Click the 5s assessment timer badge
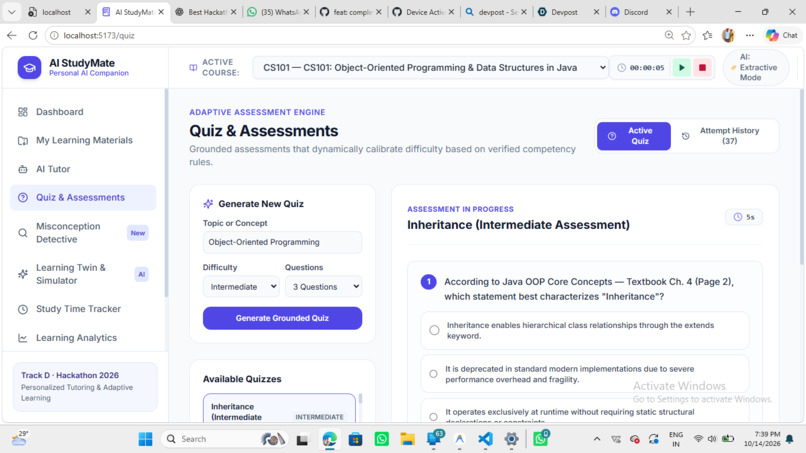The height and width of the screenshot is (453, 806). tap(744, 217)
